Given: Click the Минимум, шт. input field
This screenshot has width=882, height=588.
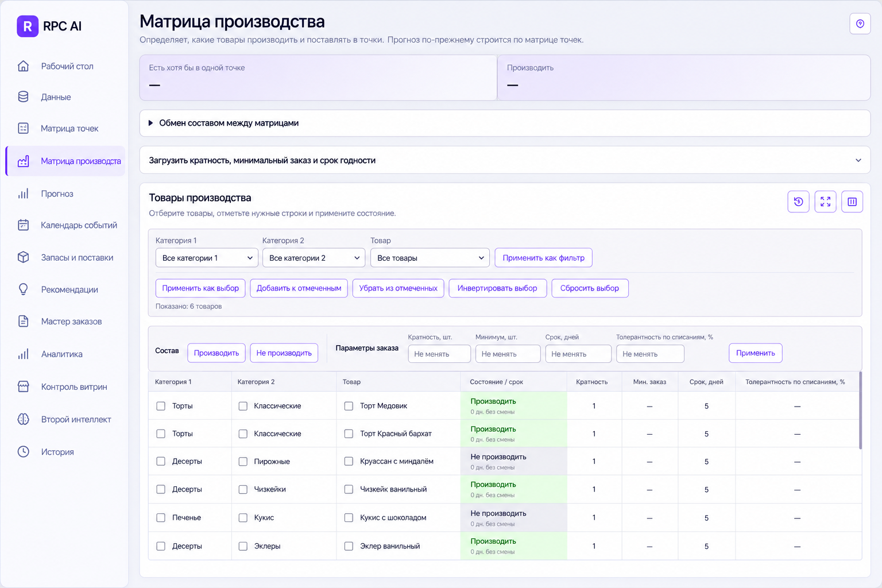Looking at the screenshot, I should click(x=508, y=354).
